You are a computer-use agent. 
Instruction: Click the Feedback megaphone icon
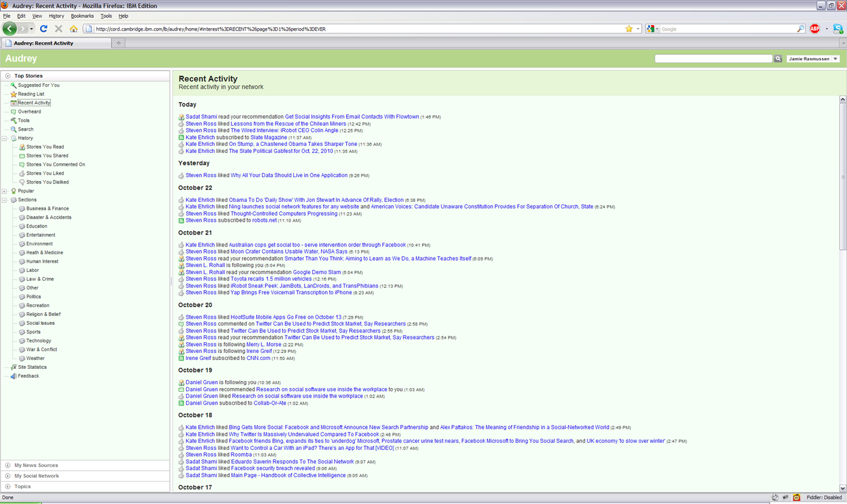13,376
